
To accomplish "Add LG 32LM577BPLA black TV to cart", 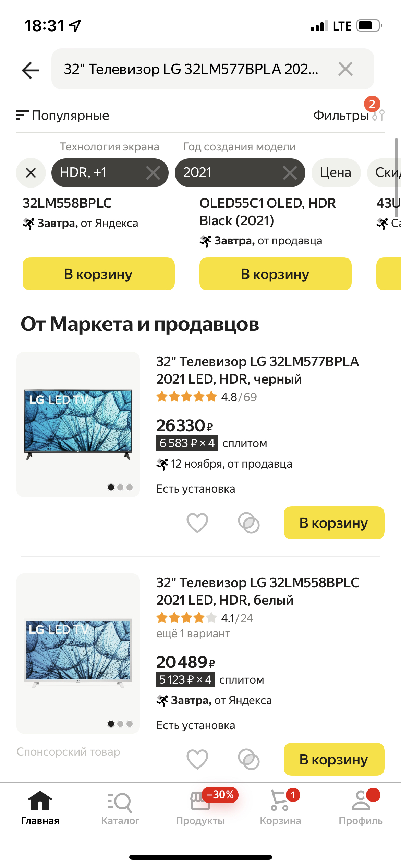I will (334, 522).
